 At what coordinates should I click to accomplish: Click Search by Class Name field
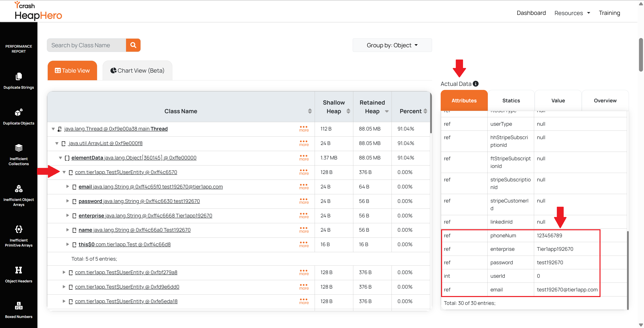pos(87,45)
